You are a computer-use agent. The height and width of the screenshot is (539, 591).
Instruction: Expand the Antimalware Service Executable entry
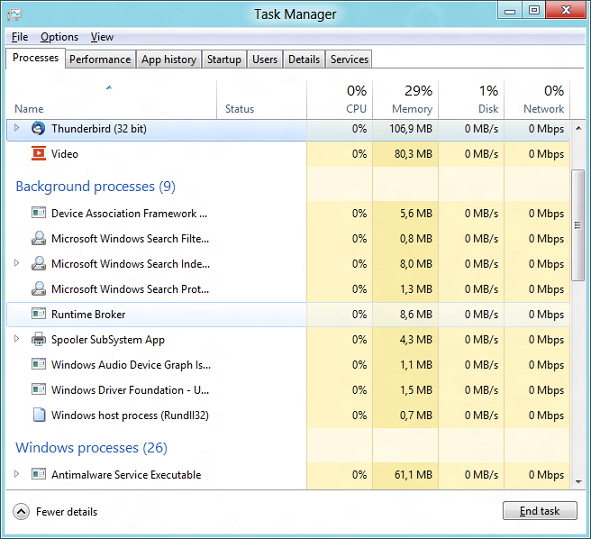coord(17,474)
